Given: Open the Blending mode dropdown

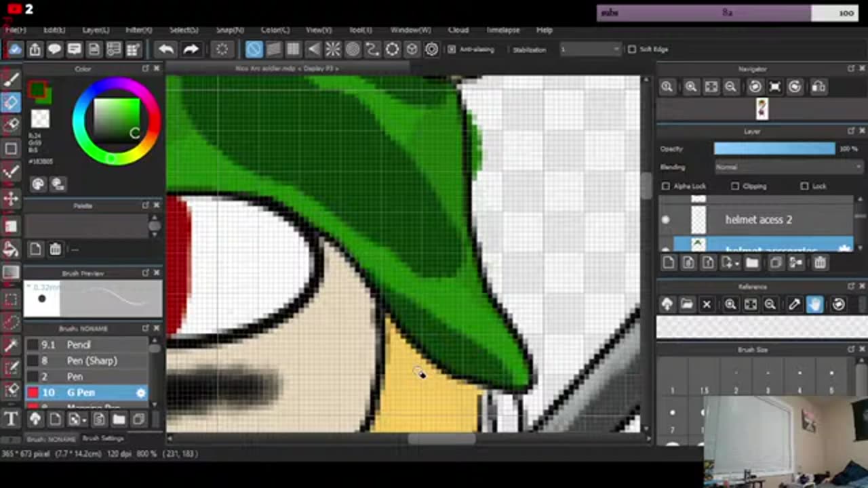Looking at the screenshot, I should coord(789,167).
